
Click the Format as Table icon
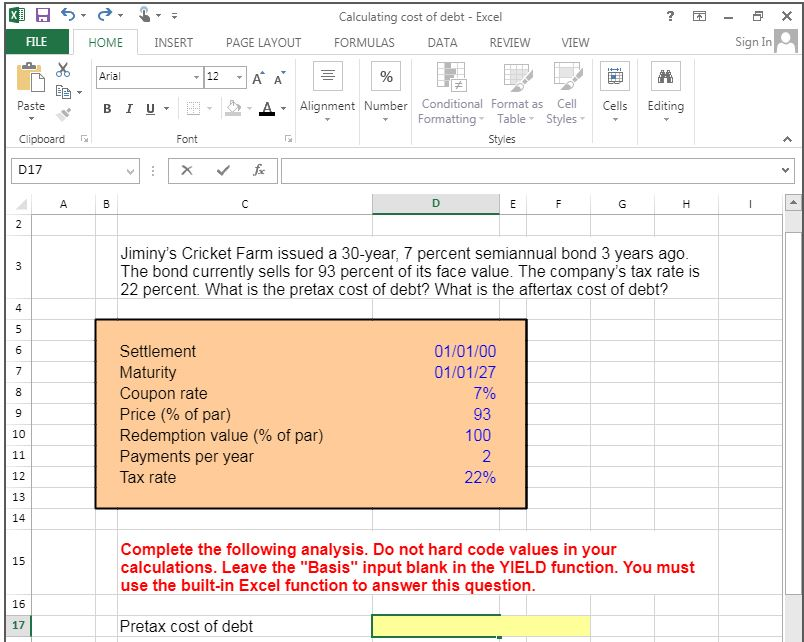pyautogui.click(x=516, y=93)
